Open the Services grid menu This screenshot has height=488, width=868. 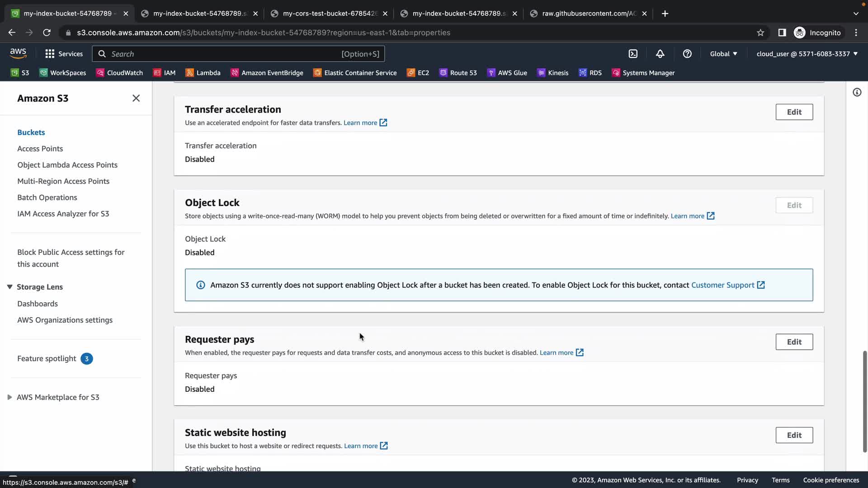pyautogui.click(x=64, y=54)
